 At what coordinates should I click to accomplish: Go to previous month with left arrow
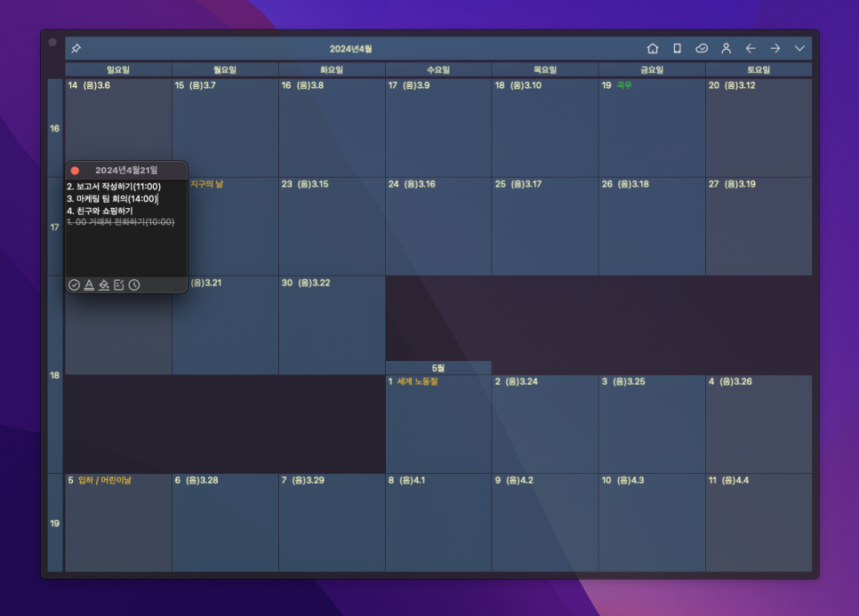[x=751, y=48]
